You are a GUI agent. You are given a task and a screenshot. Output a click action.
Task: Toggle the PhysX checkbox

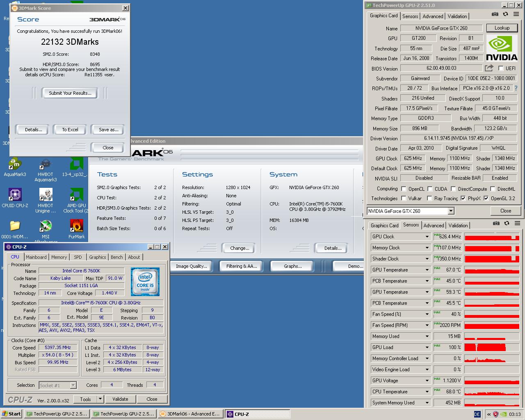463,199
